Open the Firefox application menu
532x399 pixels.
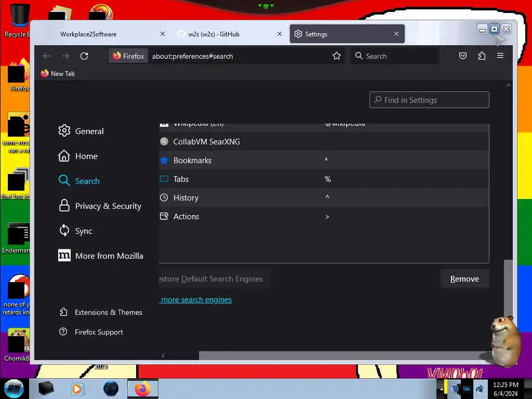pos(500,56)
